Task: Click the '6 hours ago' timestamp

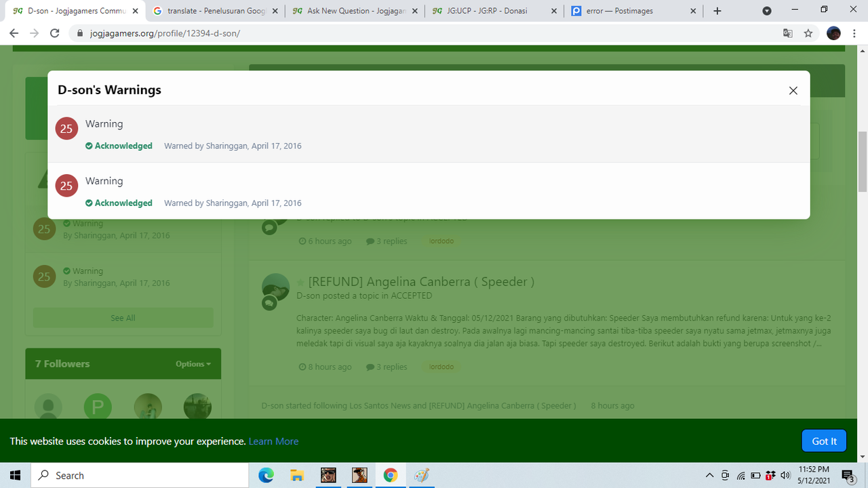Action: (x=325, y=241)
